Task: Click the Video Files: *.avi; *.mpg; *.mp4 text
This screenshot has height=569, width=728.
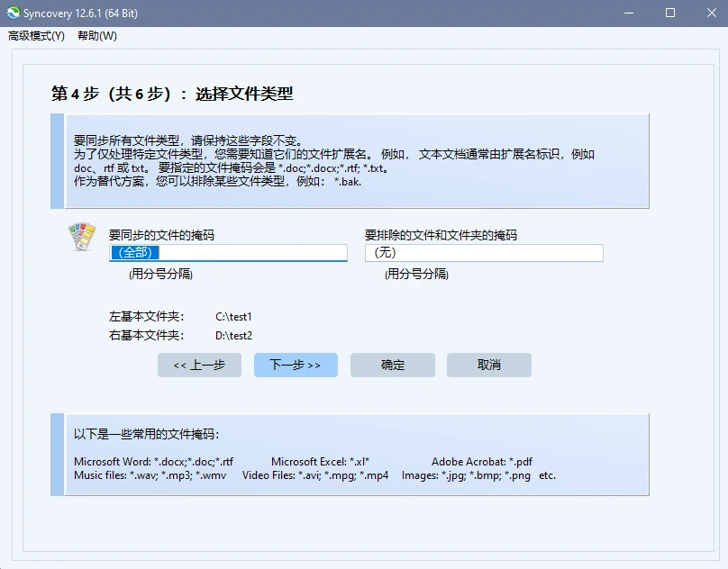Action: [x=315, y=475]
